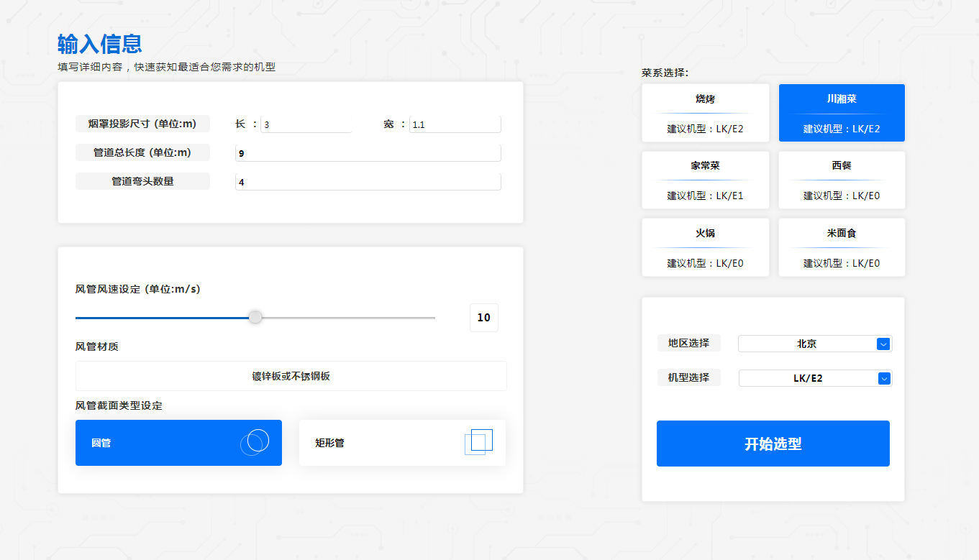The image size is (979, 560).
Task: Choose the 烧烤 cuisine card
Action: (x=705, y=113)
